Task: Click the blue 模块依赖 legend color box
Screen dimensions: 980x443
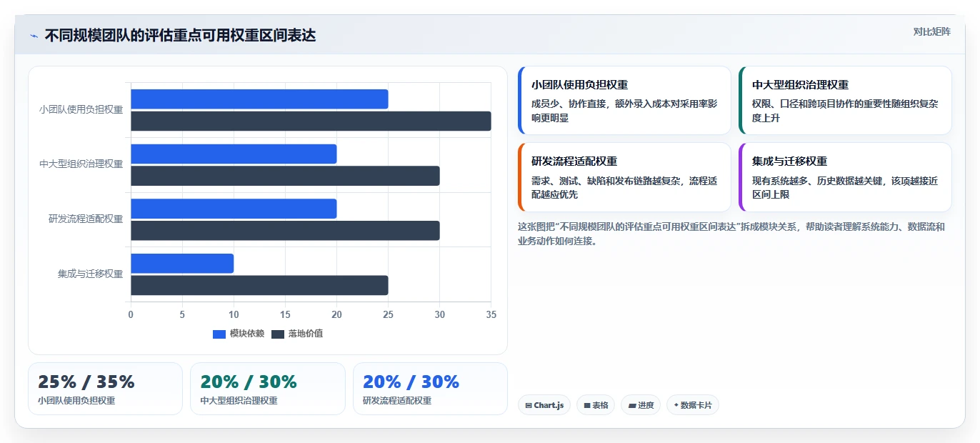Action: point(219,334)
